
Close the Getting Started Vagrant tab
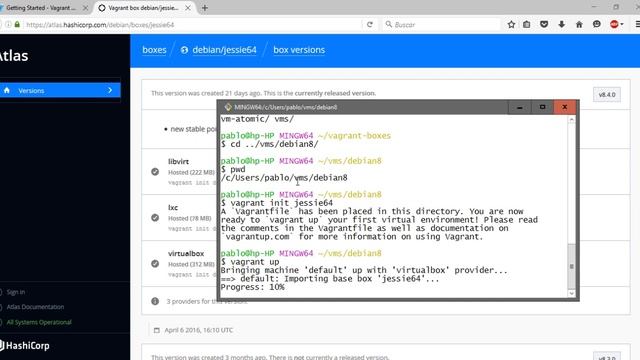(85, 8)
